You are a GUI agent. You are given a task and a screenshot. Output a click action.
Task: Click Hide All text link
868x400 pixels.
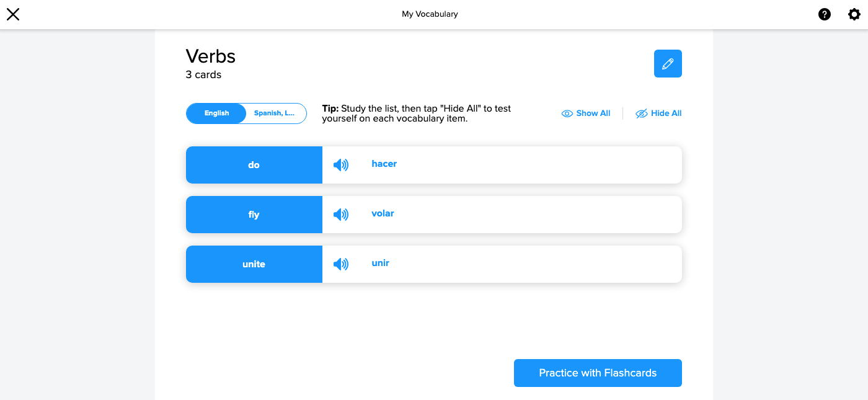point(666,113)
